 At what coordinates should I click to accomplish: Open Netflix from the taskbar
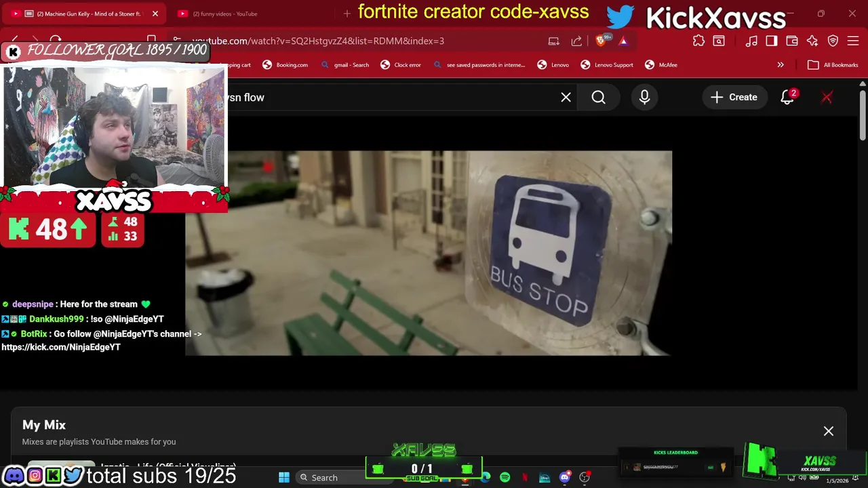tap(524, 478)
